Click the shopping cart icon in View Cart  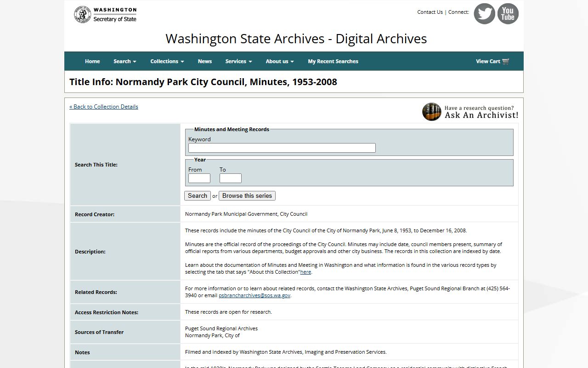[506, 62]
